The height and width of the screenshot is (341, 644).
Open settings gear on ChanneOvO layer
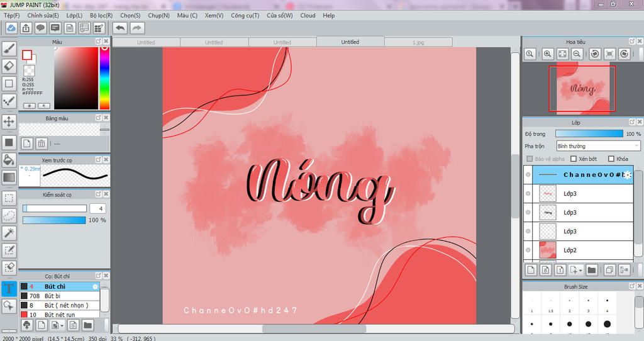click(628, 175)
